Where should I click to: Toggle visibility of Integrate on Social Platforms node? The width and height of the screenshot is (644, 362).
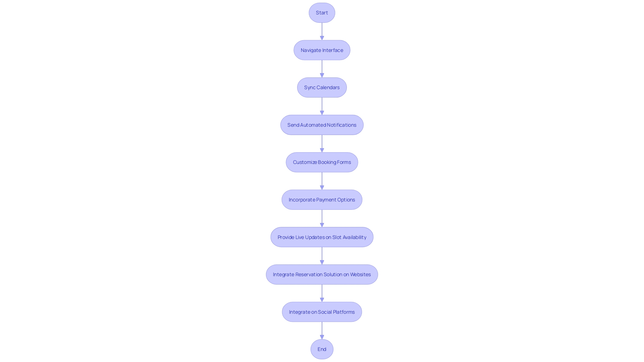322,312
